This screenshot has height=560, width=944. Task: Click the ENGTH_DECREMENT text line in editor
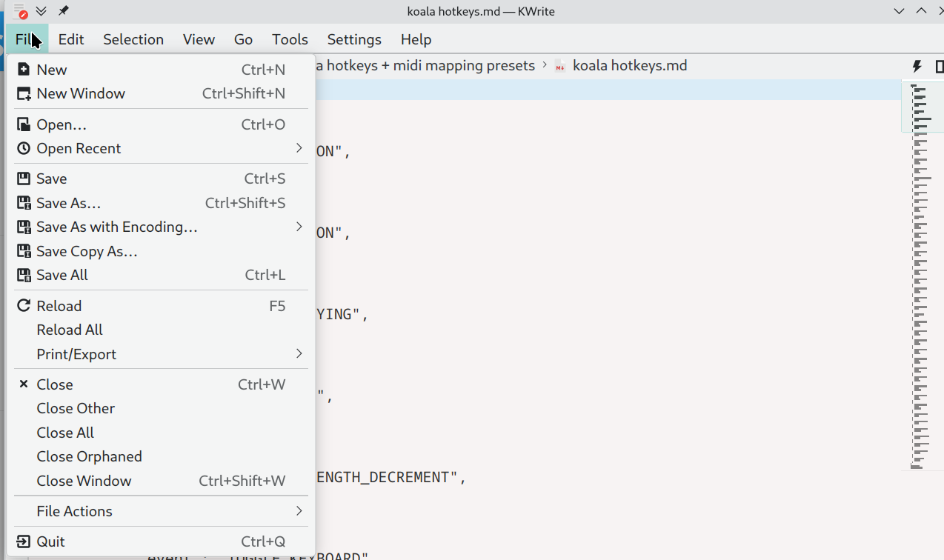[x=390, y=477]
